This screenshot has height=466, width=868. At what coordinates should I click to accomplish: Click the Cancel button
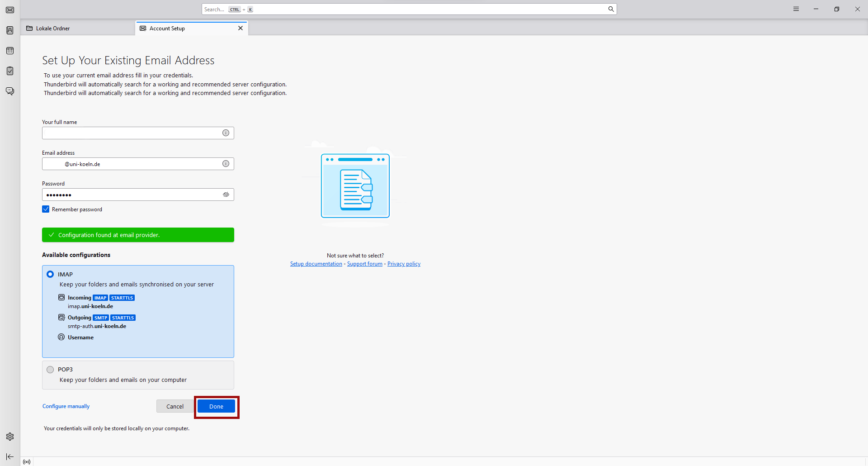pyautogui.click(x=175, y=406)
